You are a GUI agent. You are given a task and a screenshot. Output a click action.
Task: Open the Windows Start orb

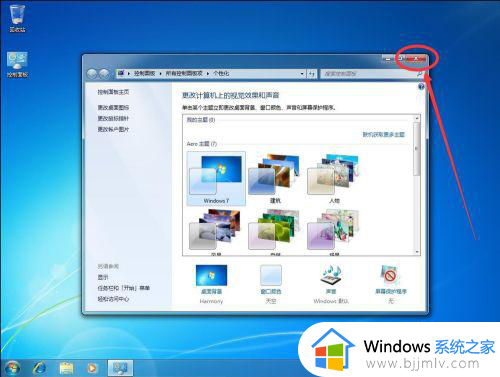click(12, 368)
